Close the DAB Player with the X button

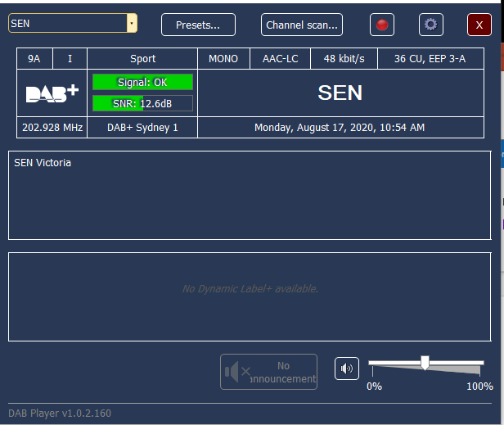coord(479,25)
